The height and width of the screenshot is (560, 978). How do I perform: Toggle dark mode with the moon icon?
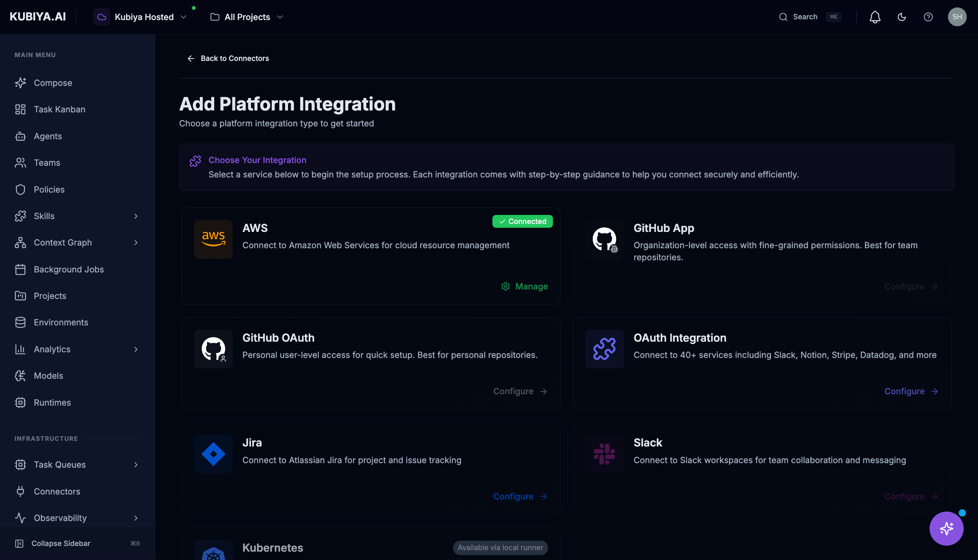pos(902,17)
